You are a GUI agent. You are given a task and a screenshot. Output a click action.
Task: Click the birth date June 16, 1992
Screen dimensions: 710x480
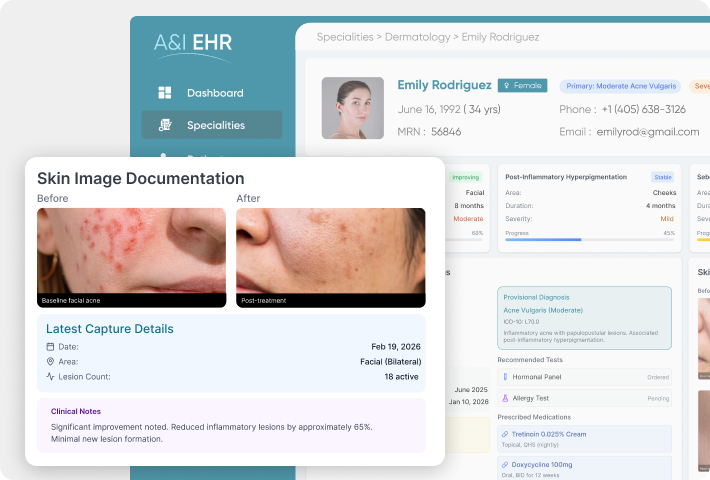tap(429, 110)
